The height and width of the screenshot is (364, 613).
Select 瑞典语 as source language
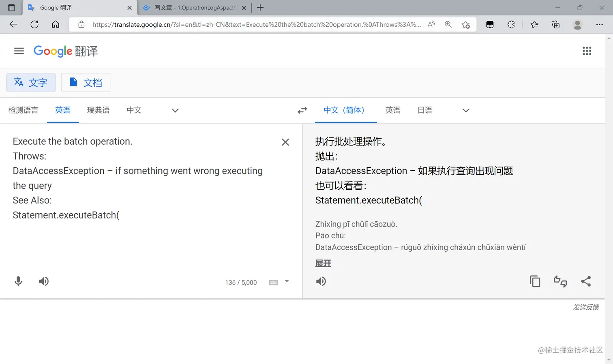click(98, 110)
